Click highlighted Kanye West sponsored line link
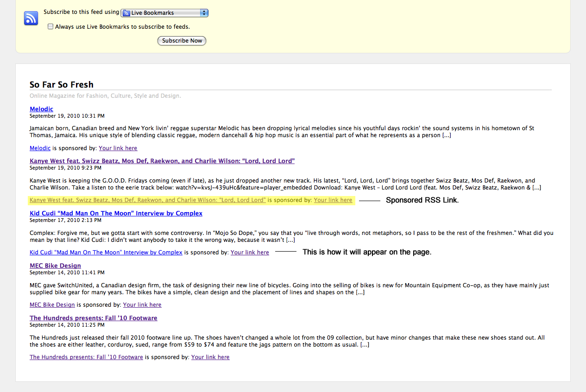Viewport: 586px width, 392px height. 148,200
